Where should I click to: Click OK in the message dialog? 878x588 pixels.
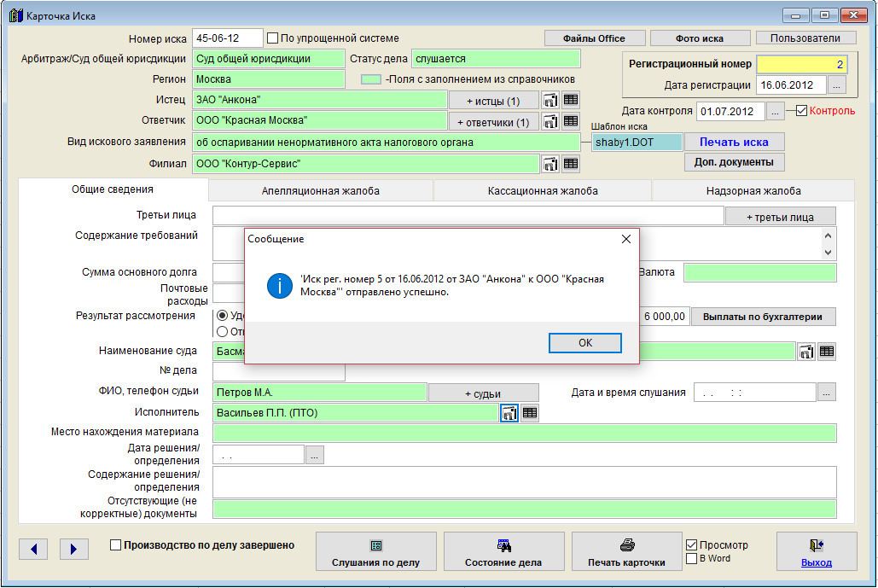tap(585, 343)
